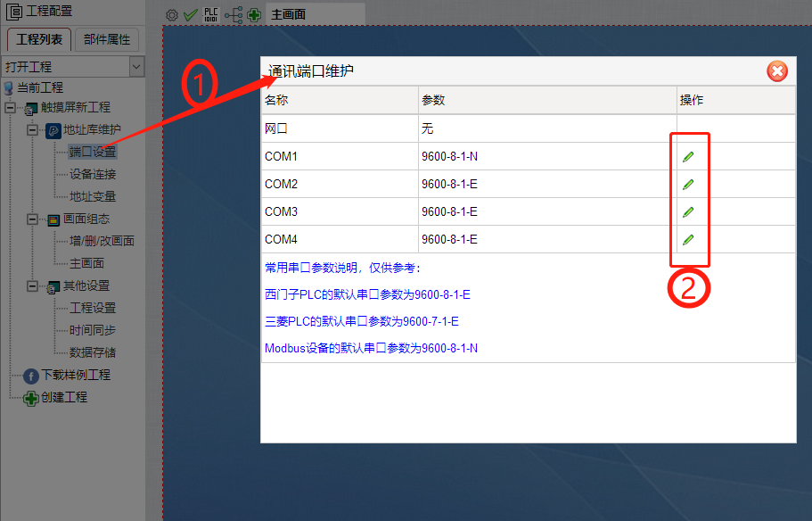This screenshot has height=521, width=812.
Task: Click the green plus toolbar icon
Action: coord(254,15)
